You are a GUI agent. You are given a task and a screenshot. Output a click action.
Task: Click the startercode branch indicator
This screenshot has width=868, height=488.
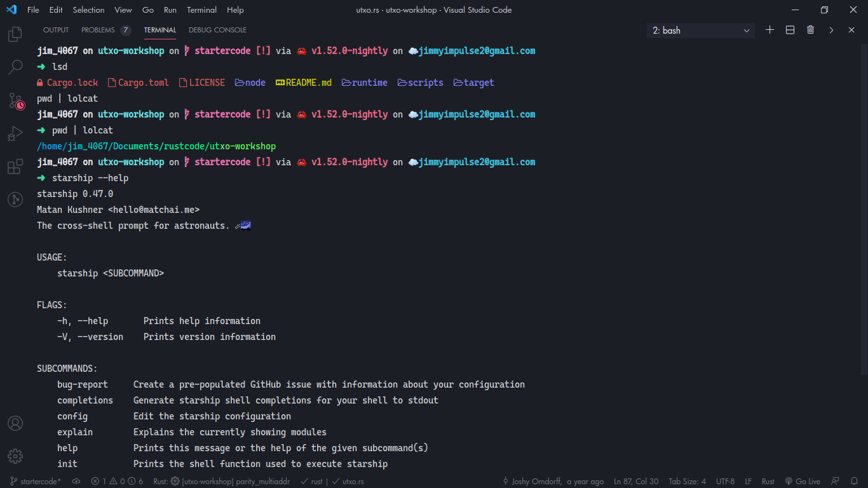[33, 481]
